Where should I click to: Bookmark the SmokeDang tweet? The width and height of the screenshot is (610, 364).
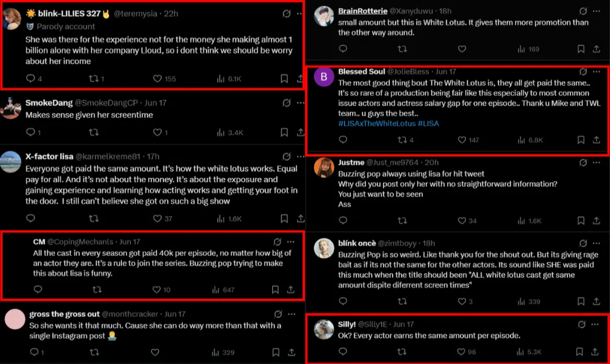284,132
